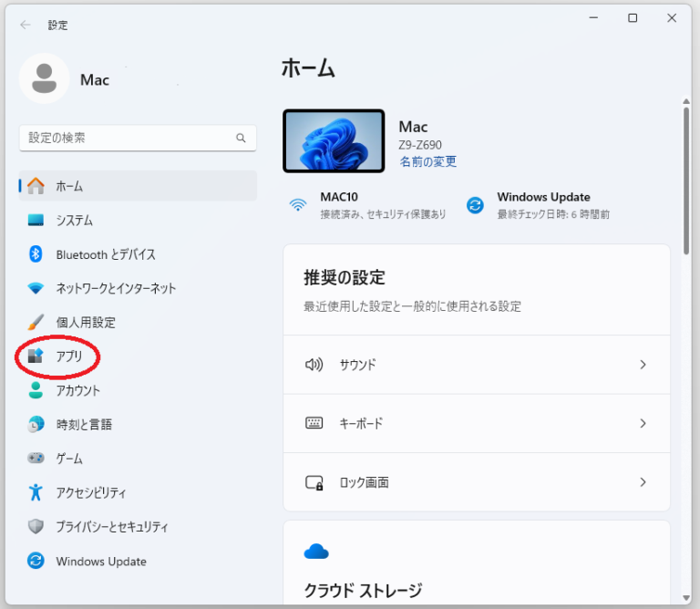Click the 名前の変更 link
700x609 pixels.
(x=427, y=161)
